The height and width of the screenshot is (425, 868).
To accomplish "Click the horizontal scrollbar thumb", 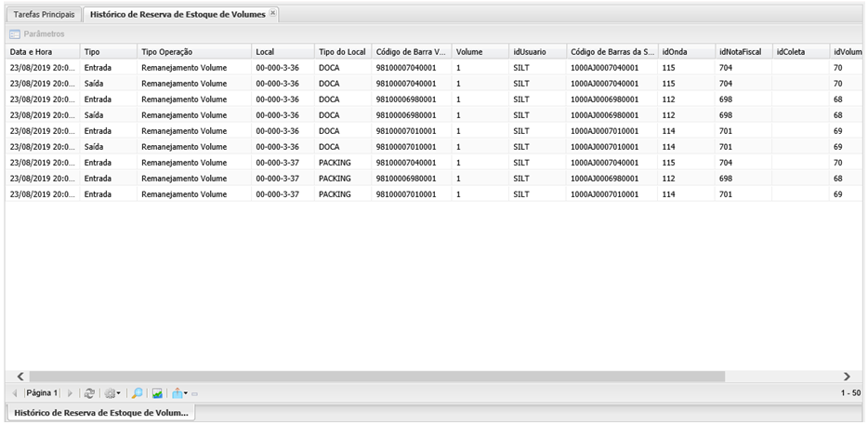I will click(377, 377).
